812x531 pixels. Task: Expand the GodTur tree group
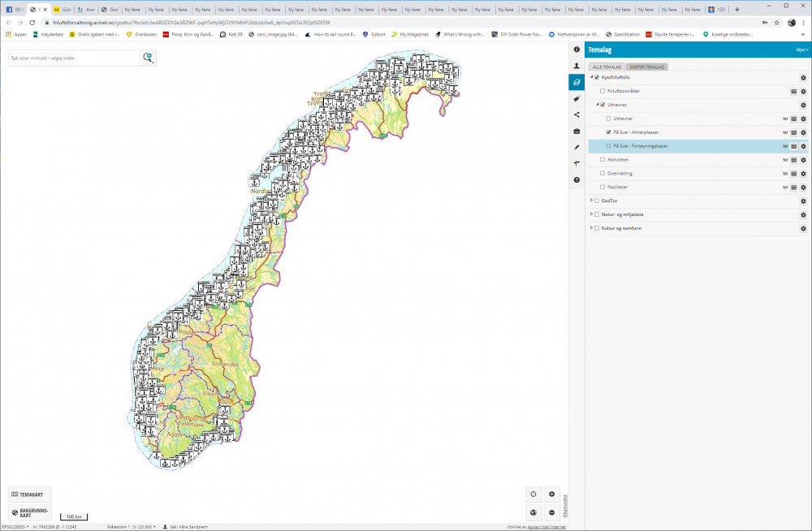pyautogui.click(x=591, y=201)
